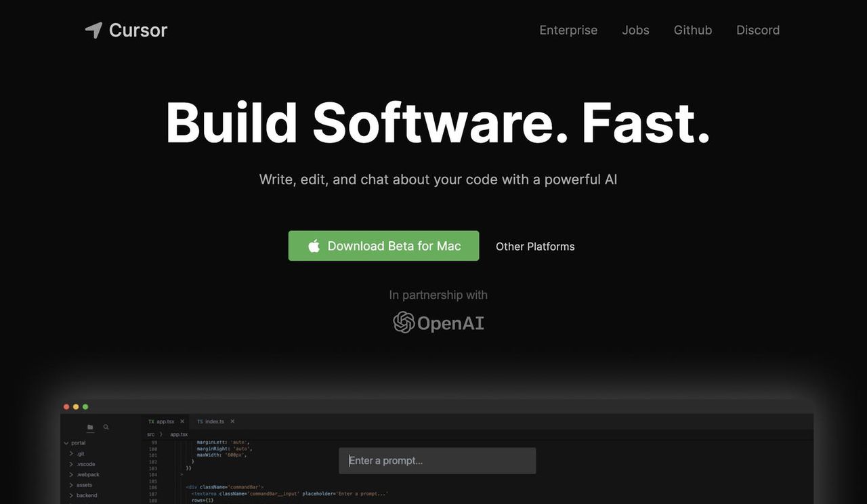Click the Cursor brand name text
This screenshot has width=867, height=504.
(138, 30)
